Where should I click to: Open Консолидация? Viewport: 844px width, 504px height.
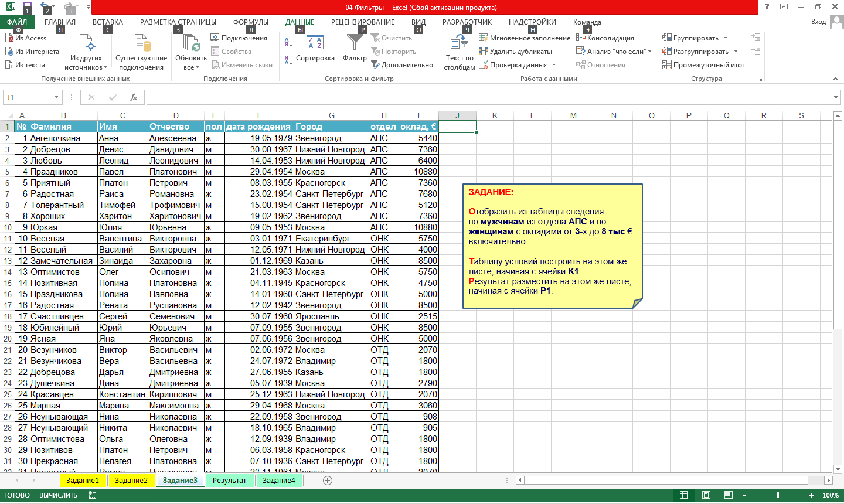point(605,38)
